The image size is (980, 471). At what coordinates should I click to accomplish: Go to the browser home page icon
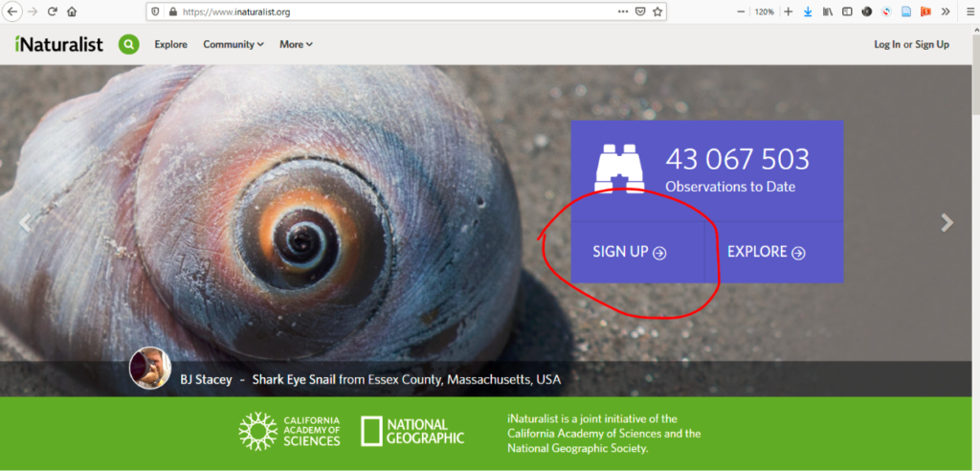(x=72, y=11)
